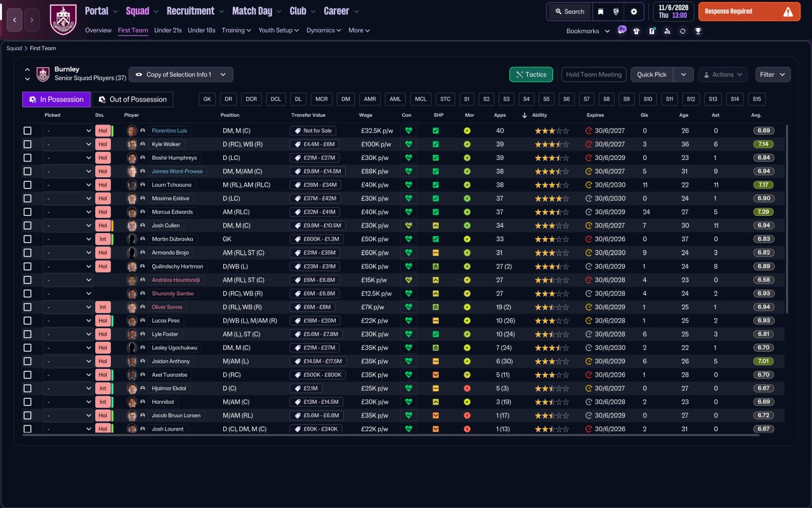Open the world globe icon in the top bar
Image resolution: width=812 pixels, height=508 pixels.
tap(616, 11)
